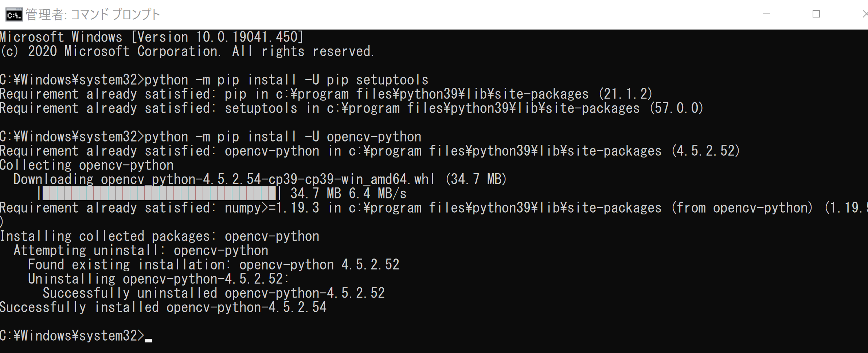Click the 'Collecting opencv-python' line
The width and height of the screenshot is (868, 353).
tap(87, 165)
